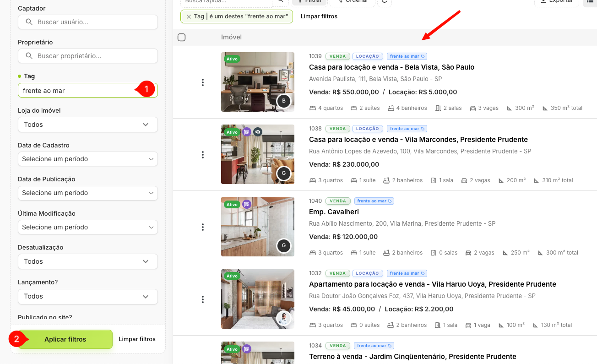
Task: Open the office photo thumbnail of property 1039
Action: 258,82
